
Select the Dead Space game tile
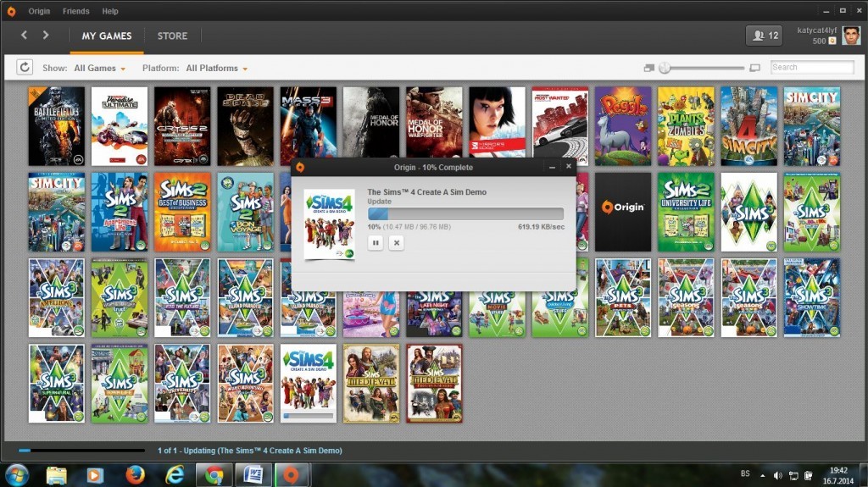click(x=245, y=126)
